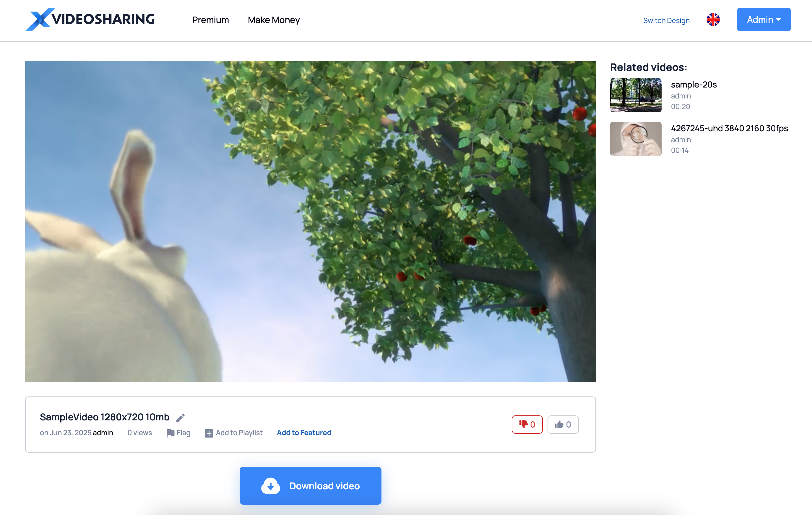
Task: Click Add to Featured link
Action: (x=304, y=433)
